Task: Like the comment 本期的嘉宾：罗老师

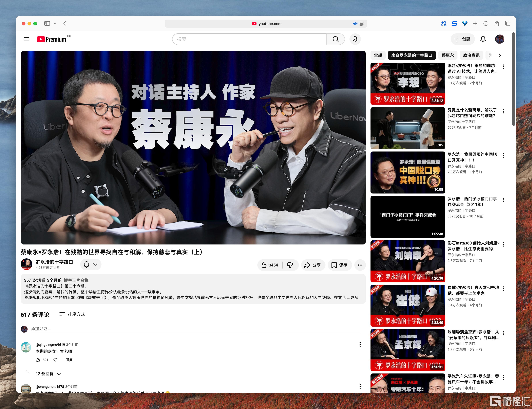Action: pyautogui.click(x=38, y=360)
